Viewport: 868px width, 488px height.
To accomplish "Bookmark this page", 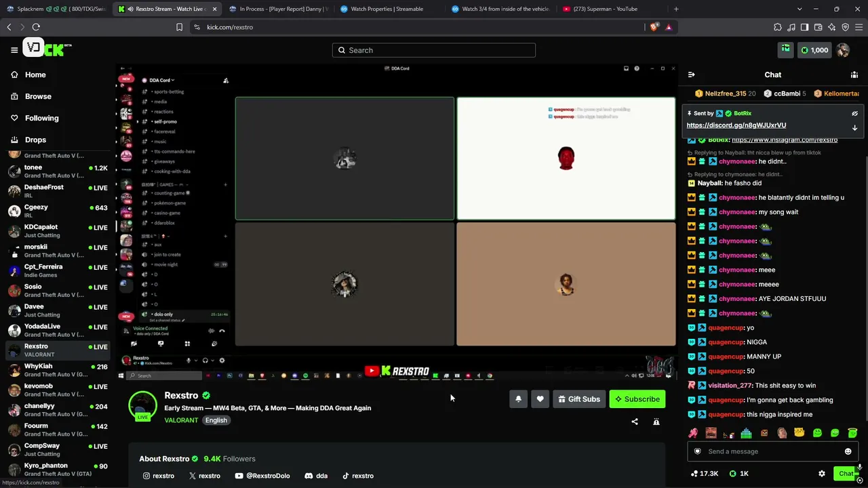I will [x=179, y=27].
